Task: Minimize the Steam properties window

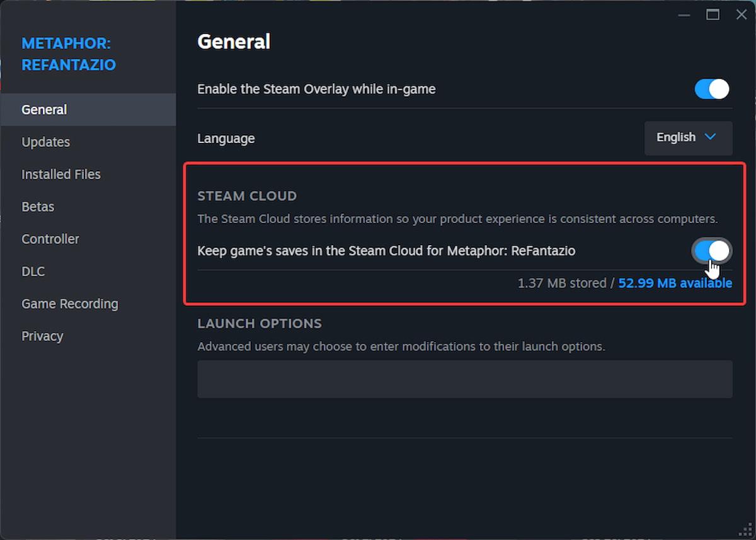Action: click(x=684, y=14)
